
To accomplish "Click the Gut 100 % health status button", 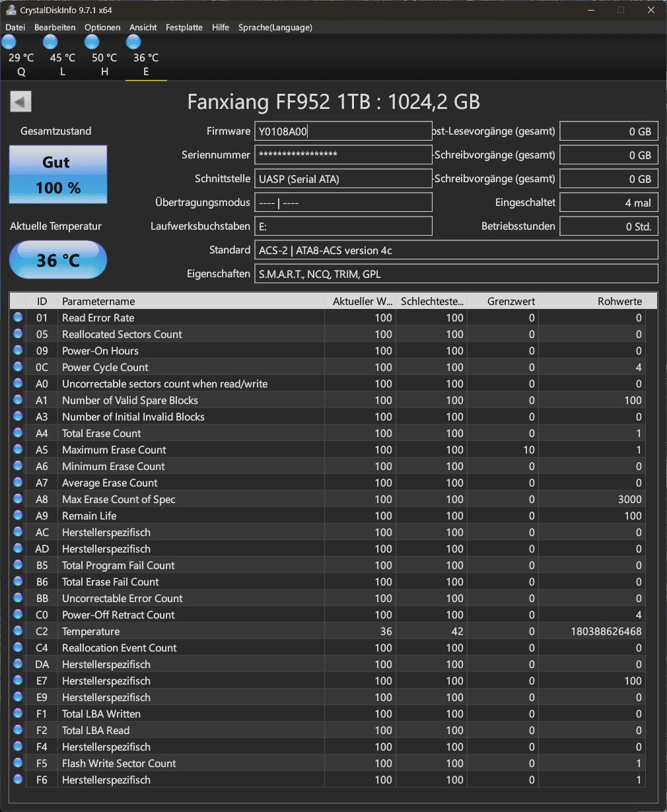I will 58,174.
